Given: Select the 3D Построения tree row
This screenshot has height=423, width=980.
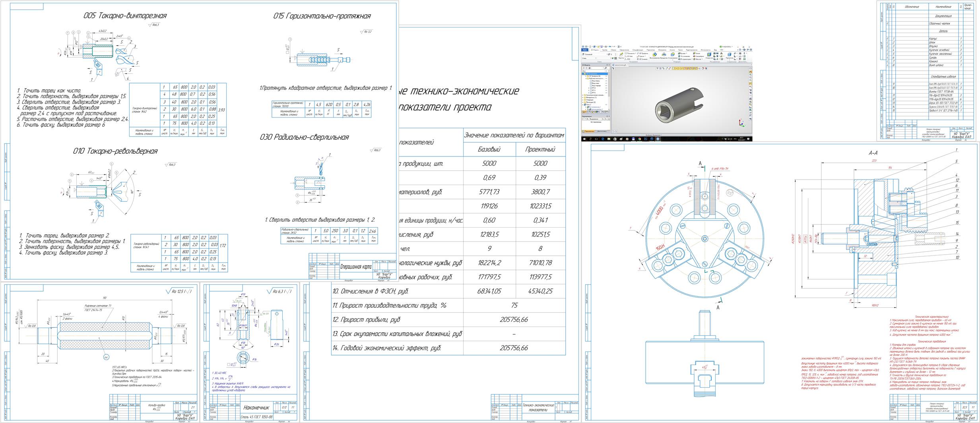Looking at the screenshot, I should [x=595, y=74].
